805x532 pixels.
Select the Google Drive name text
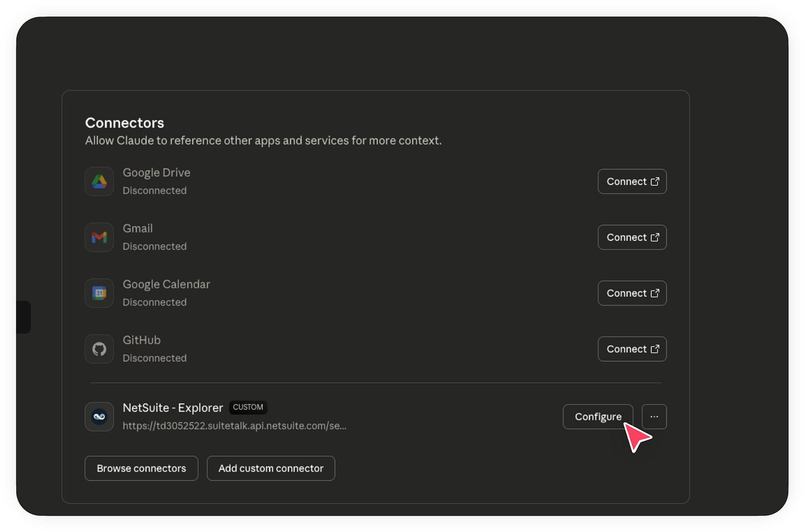156,173
